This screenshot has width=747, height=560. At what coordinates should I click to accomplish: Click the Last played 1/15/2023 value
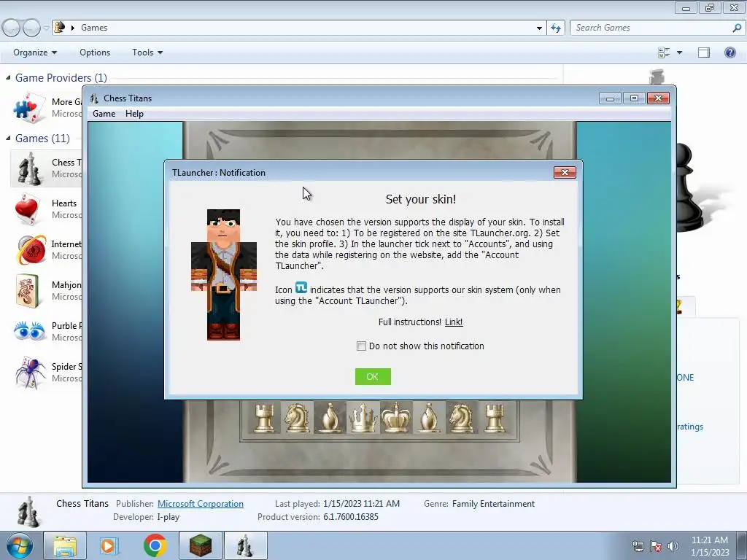point(361,504)
